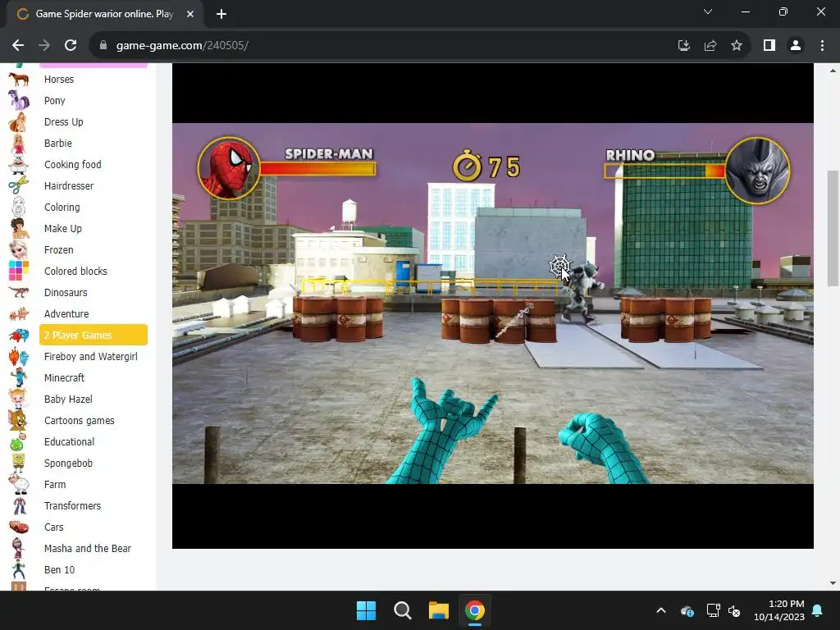Go to the Minecraft category
This screenshot has width=840, height=630.
tap(64, 377)
